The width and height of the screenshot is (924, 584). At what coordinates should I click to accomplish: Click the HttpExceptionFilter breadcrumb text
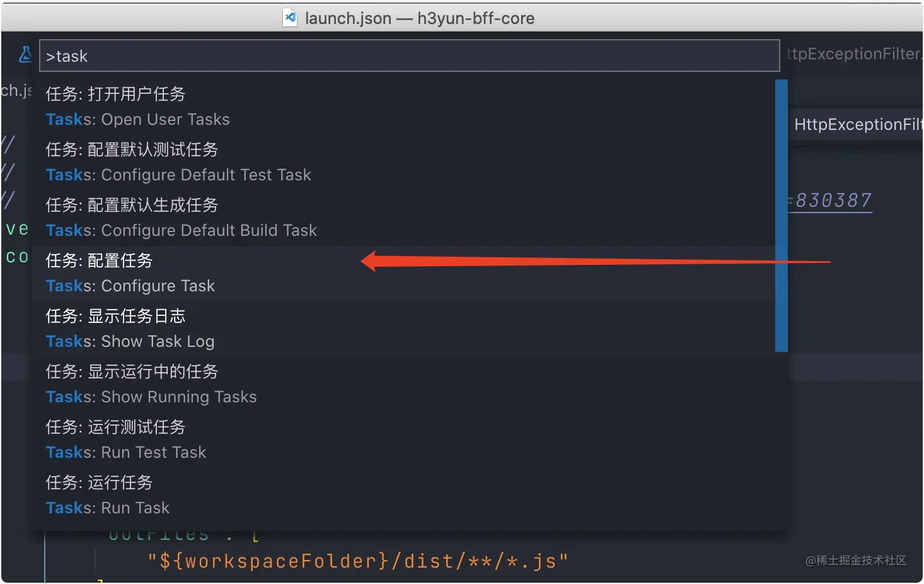[x=858, y=124]
